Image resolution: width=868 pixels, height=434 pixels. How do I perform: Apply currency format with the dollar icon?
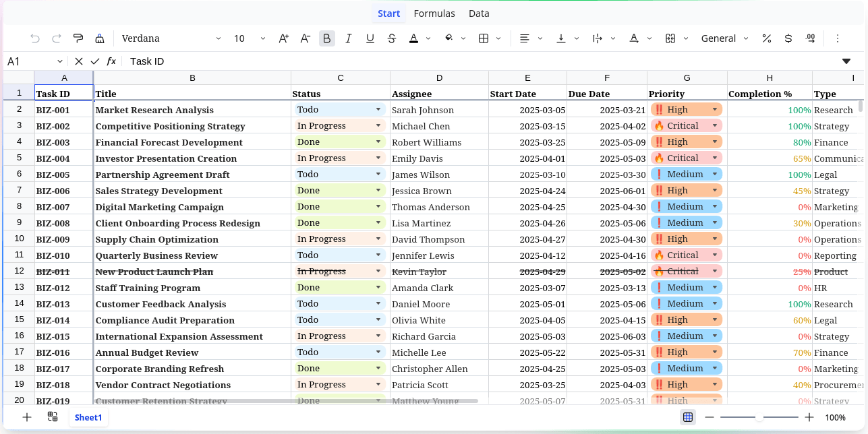788,38
